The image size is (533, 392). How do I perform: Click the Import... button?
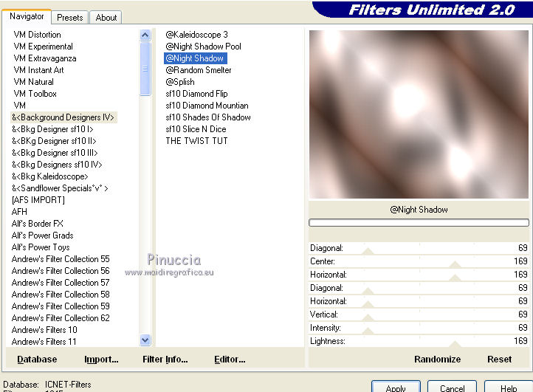coord(101,360)
